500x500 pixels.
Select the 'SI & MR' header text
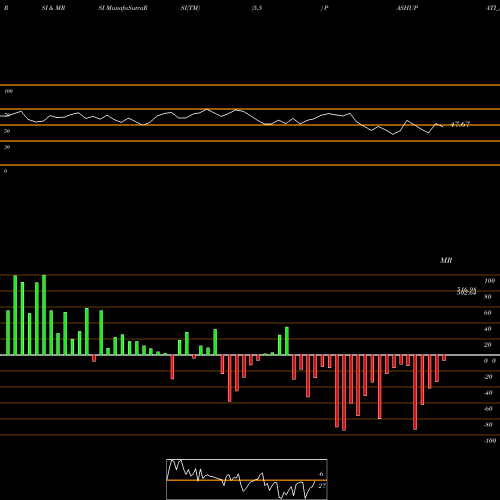(x=53, y=8)
